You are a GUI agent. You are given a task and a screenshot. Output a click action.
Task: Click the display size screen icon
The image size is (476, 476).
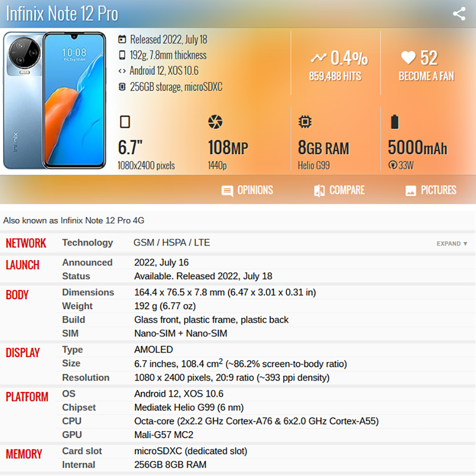(125, 122)
